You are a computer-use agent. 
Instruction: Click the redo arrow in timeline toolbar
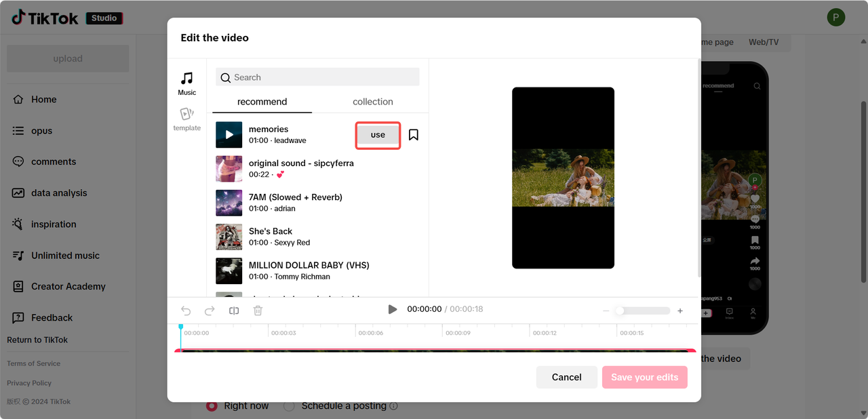[210, 311]
